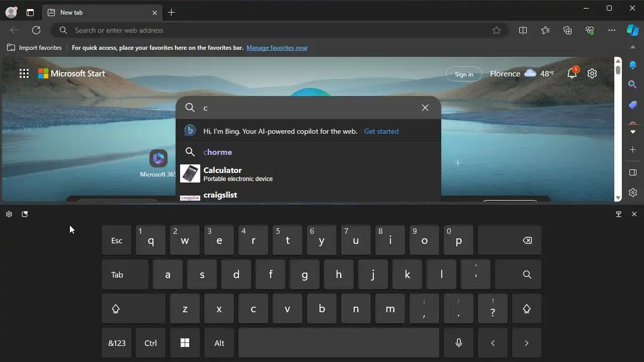Tap the space bar

[x=339, y=343]
